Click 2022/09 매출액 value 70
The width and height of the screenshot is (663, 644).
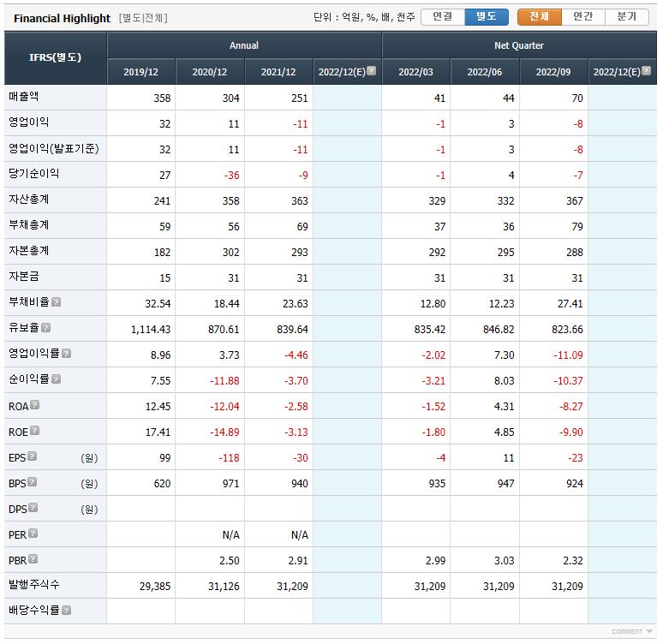577,98
